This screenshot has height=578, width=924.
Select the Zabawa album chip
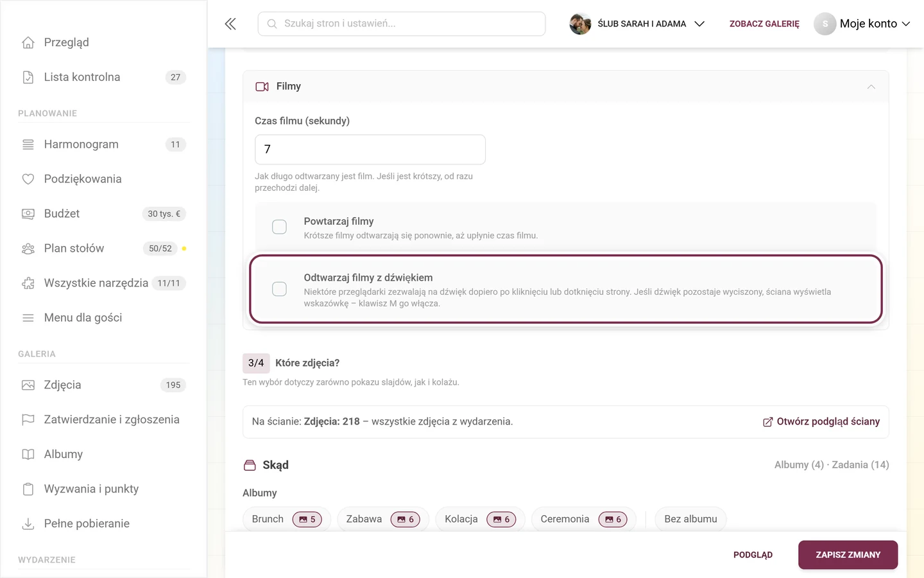pyautogui.click(x=383, y=519)
